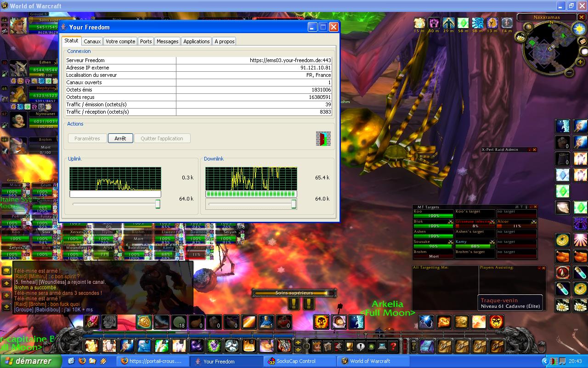The width and height of the screenshot is (588, 368).
Task: Switch to the Messages tab
Action: coord(167,41)
